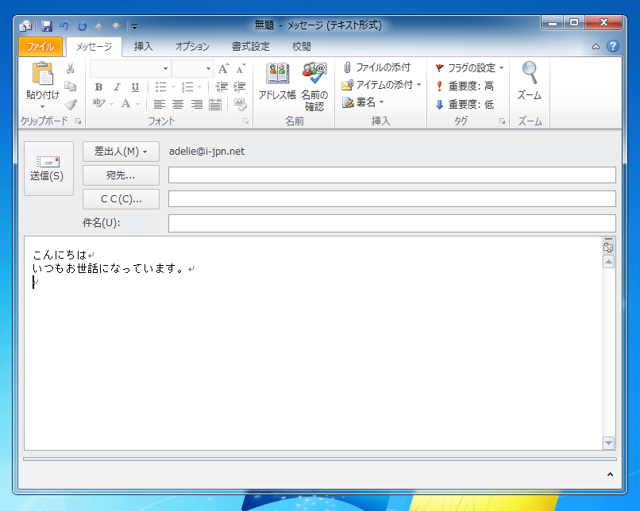Expand the Paste options arrow
The height and width of the screenshot is (511, 640).
point(42,107)
